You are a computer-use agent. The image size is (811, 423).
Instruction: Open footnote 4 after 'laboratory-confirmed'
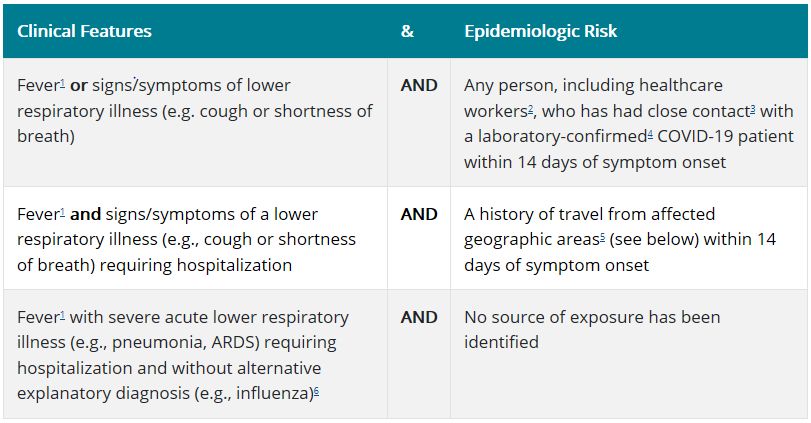[x=650, y=133]
